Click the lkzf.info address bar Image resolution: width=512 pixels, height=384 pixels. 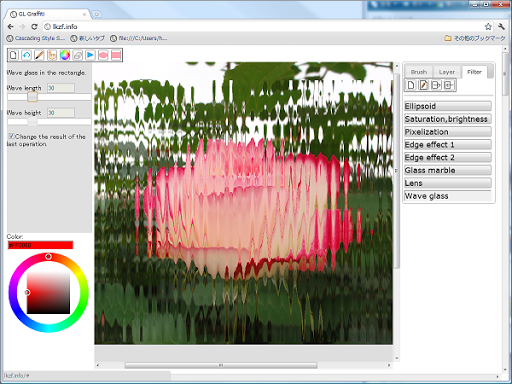[263, 27]
